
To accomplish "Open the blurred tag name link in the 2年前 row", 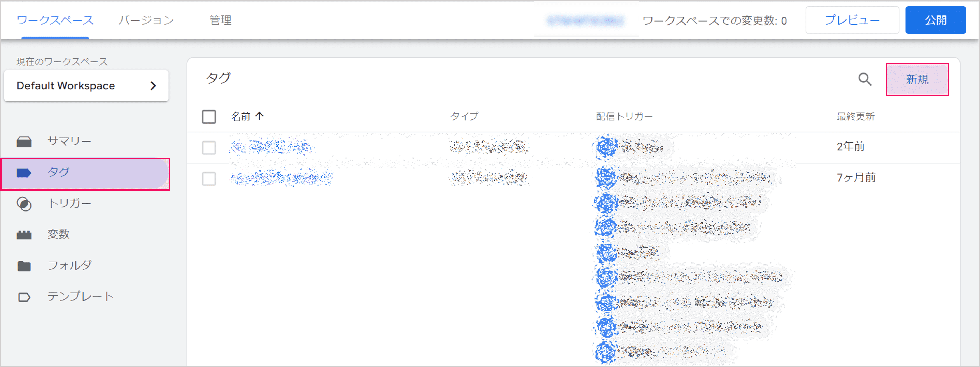I will pos(271,147).
